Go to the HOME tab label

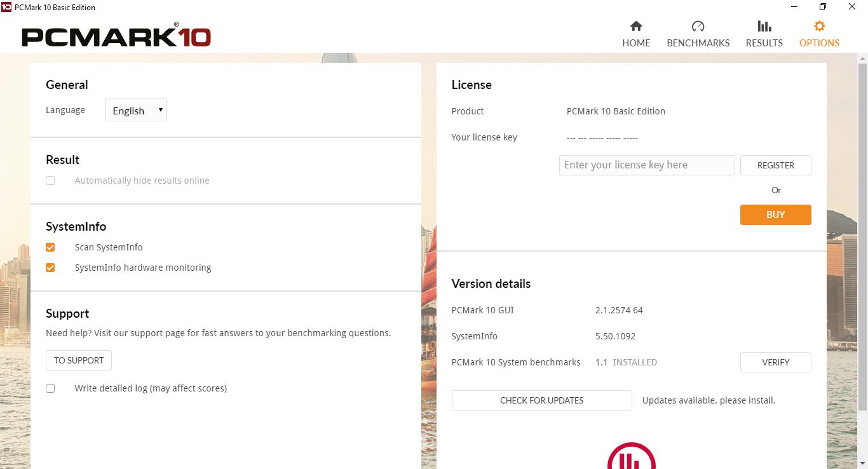click(636, 43)
